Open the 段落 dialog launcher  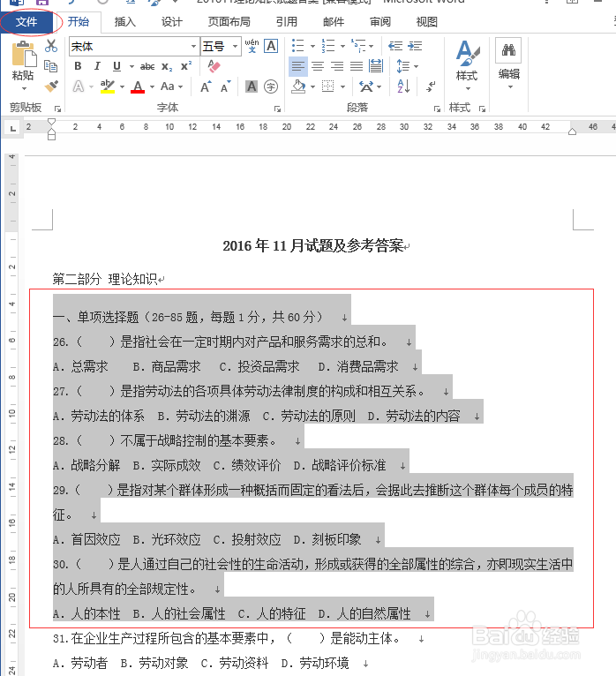tap(437, 109)
